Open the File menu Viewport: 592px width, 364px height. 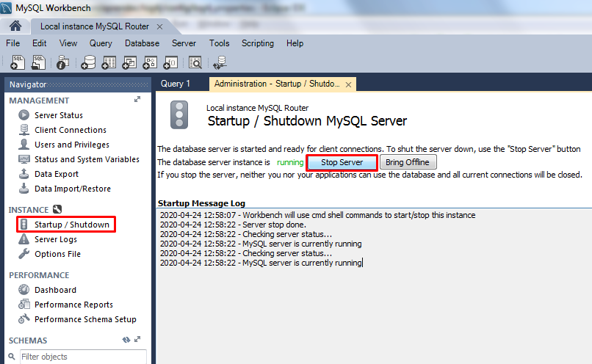tap(12, 43)
